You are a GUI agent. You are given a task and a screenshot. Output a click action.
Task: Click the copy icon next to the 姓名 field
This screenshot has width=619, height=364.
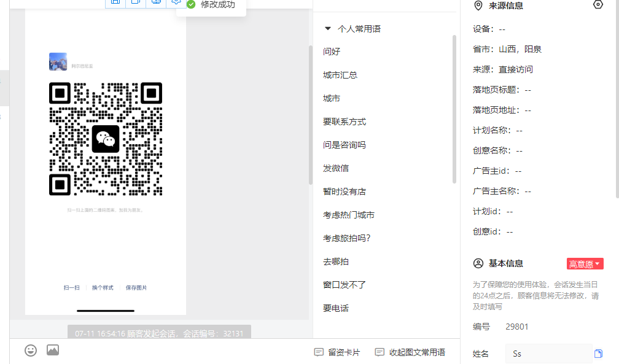(599, 354)
